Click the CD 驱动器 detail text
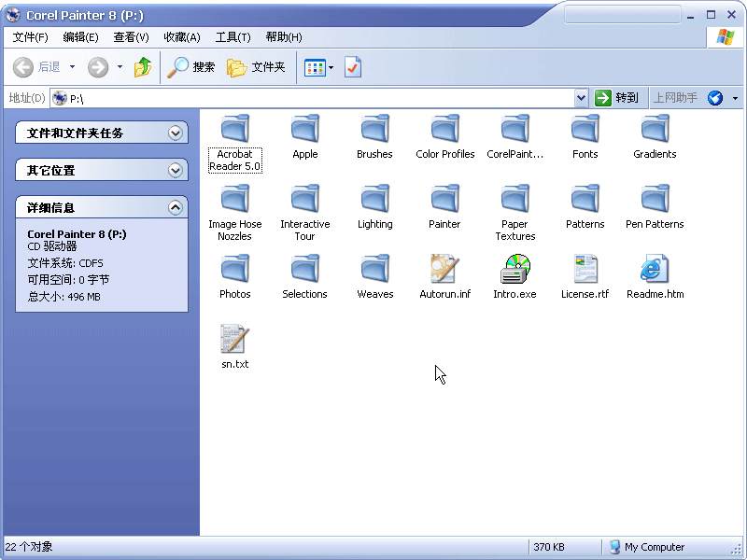The image size is (747, 560). tap(52, 246)
